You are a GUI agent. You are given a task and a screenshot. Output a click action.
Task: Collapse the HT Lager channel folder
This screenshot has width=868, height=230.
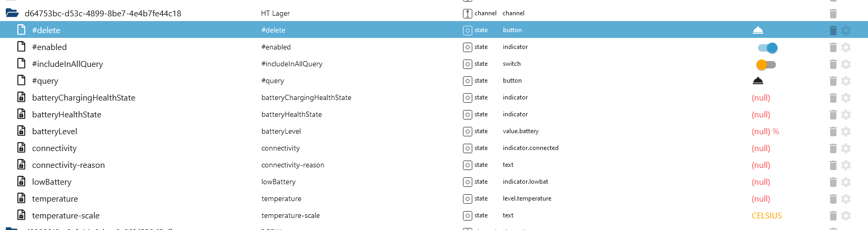[12, 13]
